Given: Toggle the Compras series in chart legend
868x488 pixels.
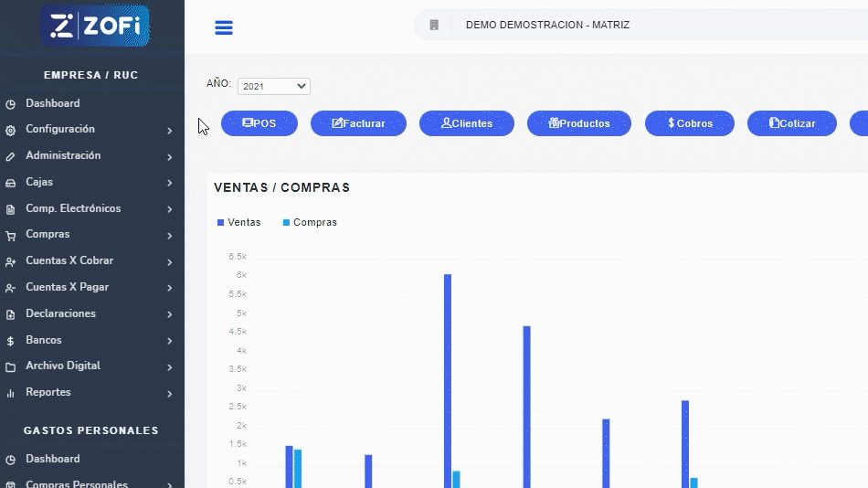Looking at the screenshot, I should coord(310,222).
